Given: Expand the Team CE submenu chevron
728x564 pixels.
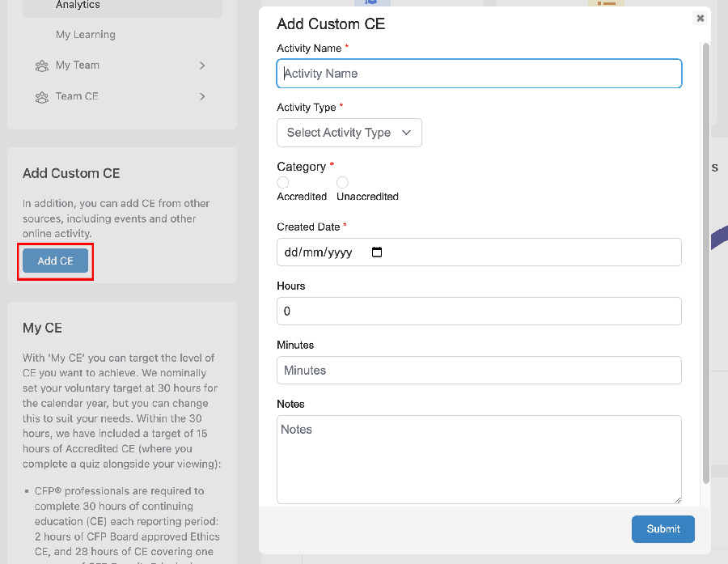Looking at the screenshot, I should tap(202, 96).
